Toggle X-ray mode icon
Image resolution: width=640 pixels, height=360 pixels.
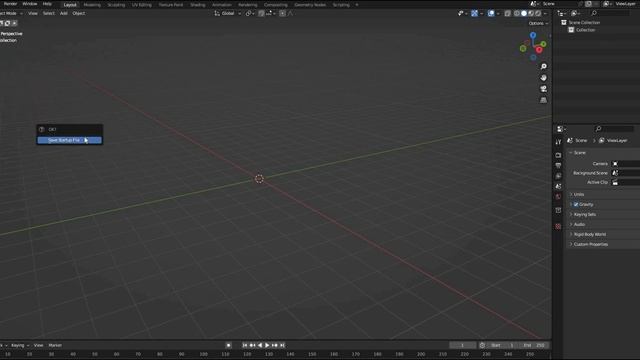tap(507, 13)
